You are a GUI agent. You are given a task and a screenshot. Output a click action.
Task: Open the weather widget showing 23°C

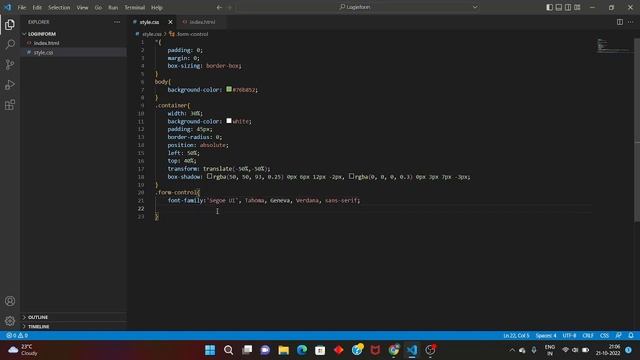coord(24,350)
